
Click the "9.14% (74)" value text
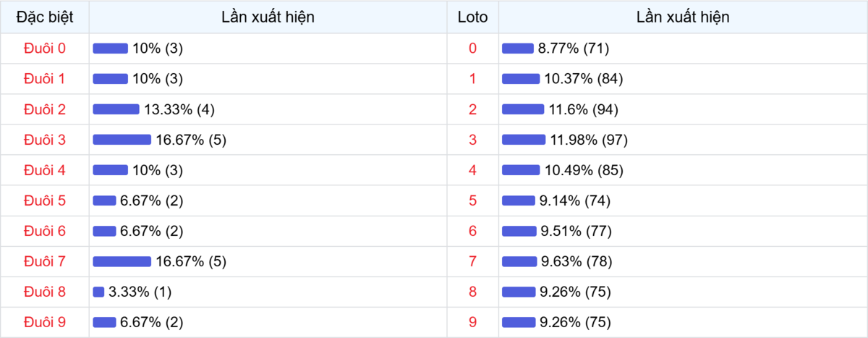(576, 200)
